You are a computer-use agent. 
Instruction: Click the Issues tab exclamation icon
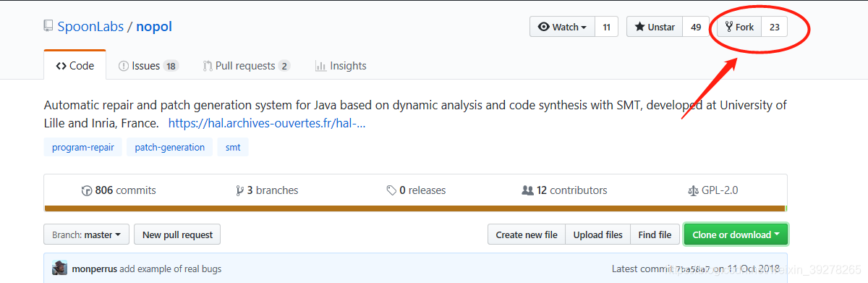[124, 66]
